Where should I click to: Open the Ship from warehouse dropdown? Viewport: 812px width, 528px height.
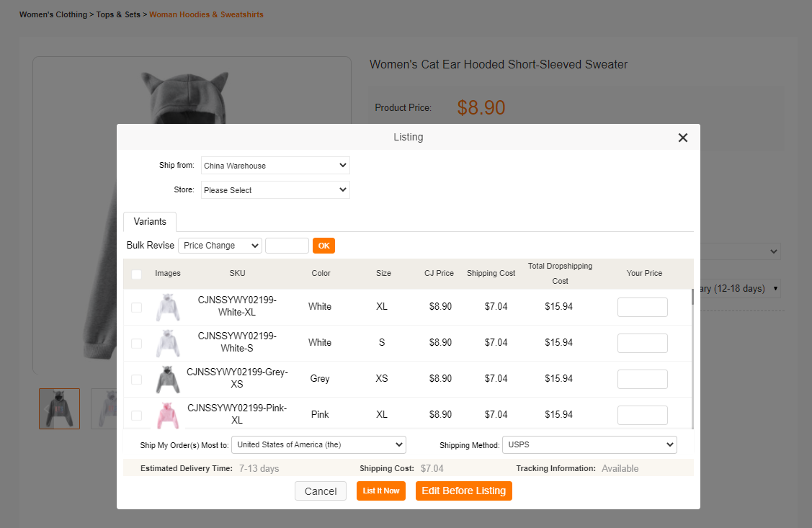tap(275, 166)
